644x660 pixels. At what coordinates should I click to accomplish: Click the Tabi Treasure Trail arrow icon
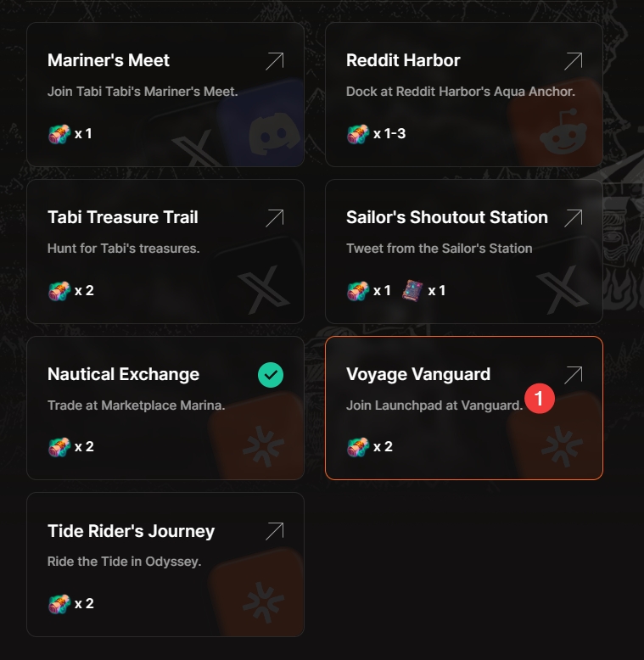click(274, 218)
